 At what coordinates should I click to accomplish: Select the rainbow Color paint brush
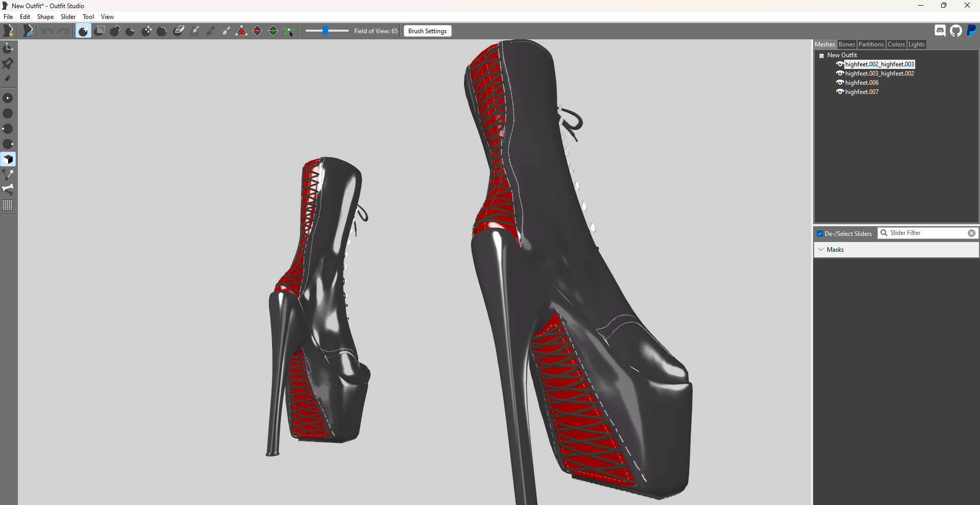pyautogui.click(x=210, y=31)
